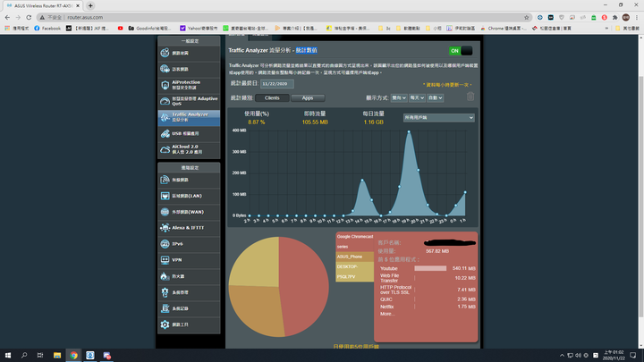Viewport: 644px width, 362px height.
Task: Open the network map sidebar item
Action: coord(189,53)
